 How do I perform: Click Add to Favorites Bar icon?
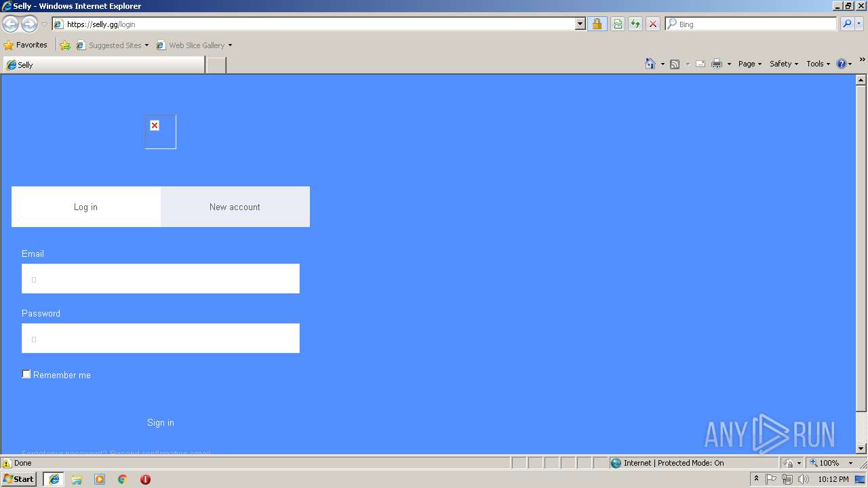pos(65,45)
